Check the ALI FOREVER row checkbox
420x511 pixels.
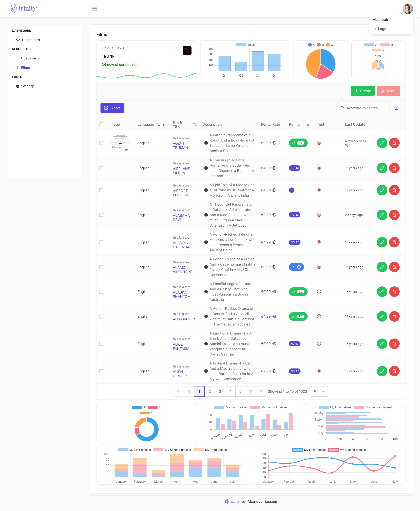tap(101, 316)
